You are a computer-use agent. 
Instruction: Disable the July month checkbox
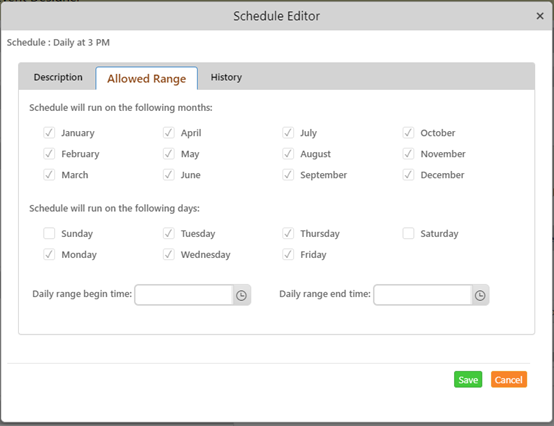(x=288, y=133)
